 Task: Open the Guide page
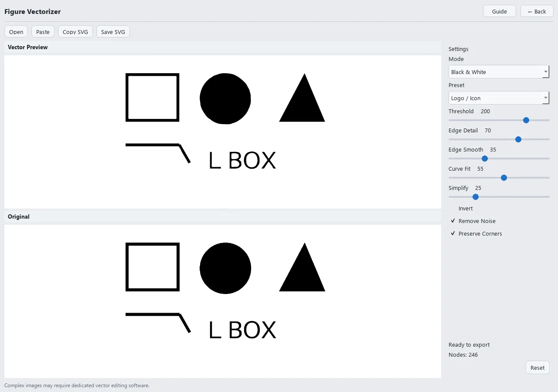500,11
